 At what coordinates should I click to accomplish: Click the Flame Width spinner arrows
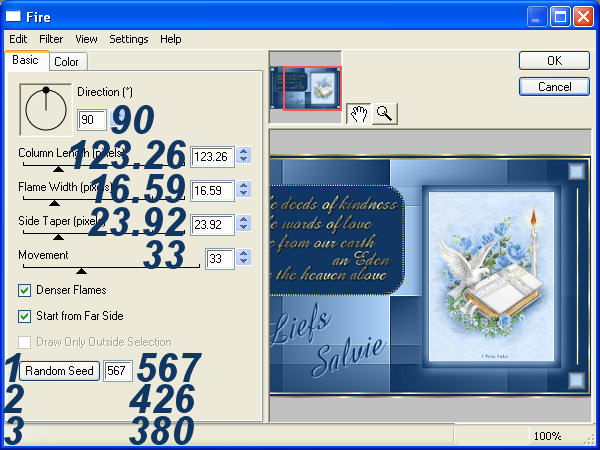click(x=243, y=189)
